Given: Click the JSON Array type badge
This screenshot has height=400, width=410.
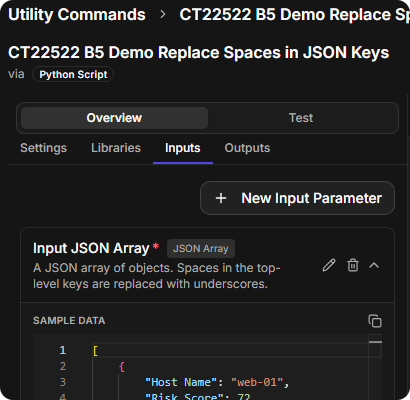Looking at the screenshot, I should 201,249.
